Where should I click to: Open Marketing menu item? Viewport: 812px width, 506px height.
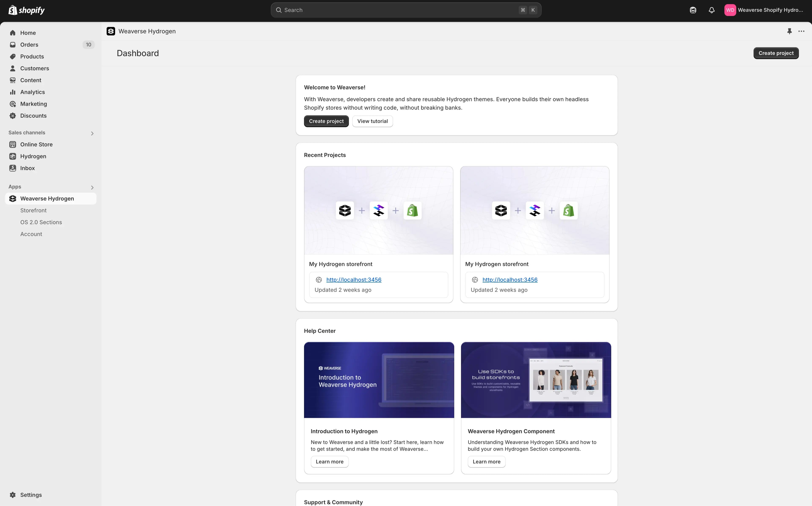coord(51,104)
